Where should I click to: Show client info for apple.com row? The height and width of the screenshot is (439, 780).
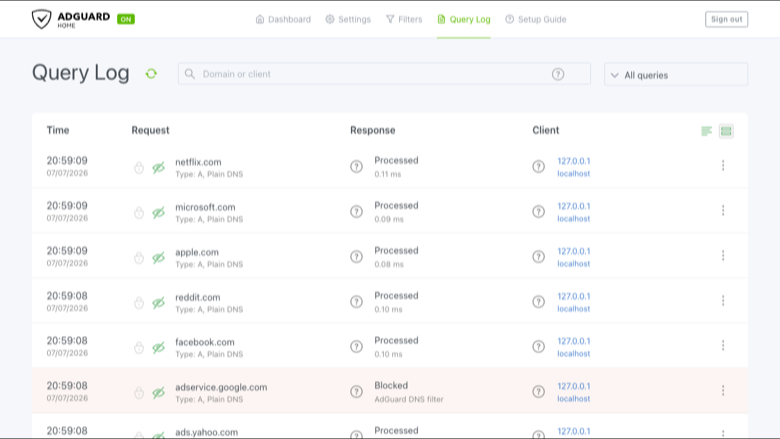click(538, 257)
